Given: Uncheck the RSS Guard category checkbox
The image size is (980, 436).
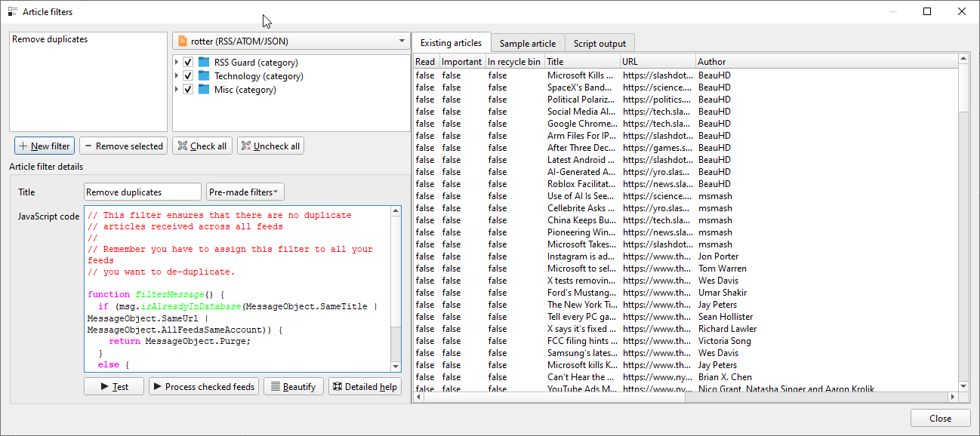Looking at the screenshot, I should [188, 63].
